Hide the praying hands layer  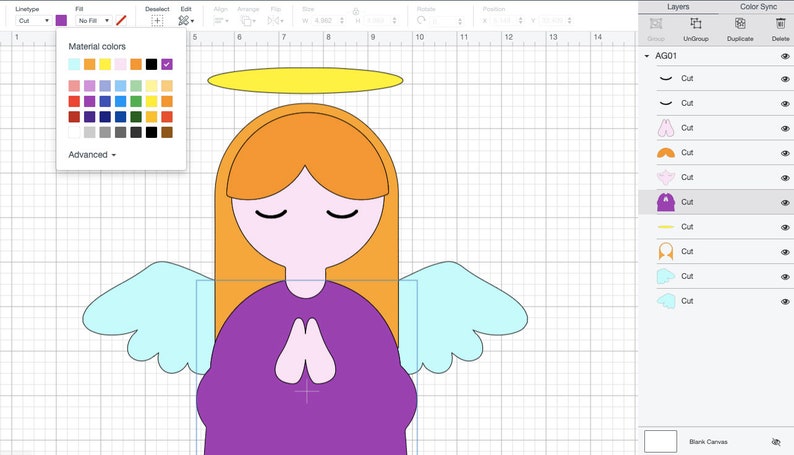coord(785,129)
